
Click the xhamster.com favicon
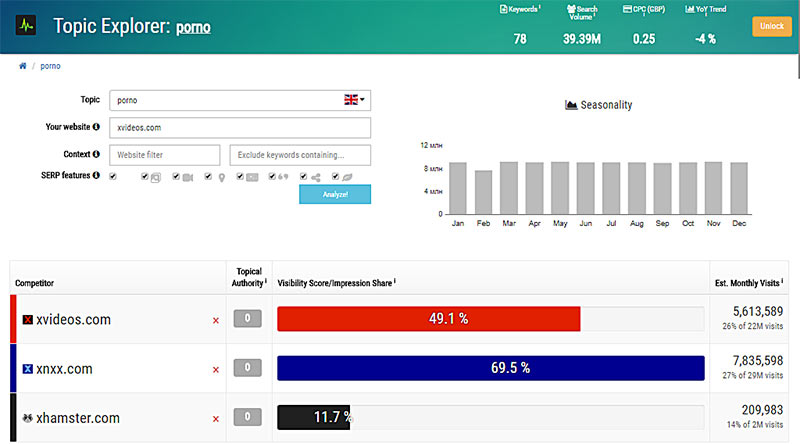28,418
